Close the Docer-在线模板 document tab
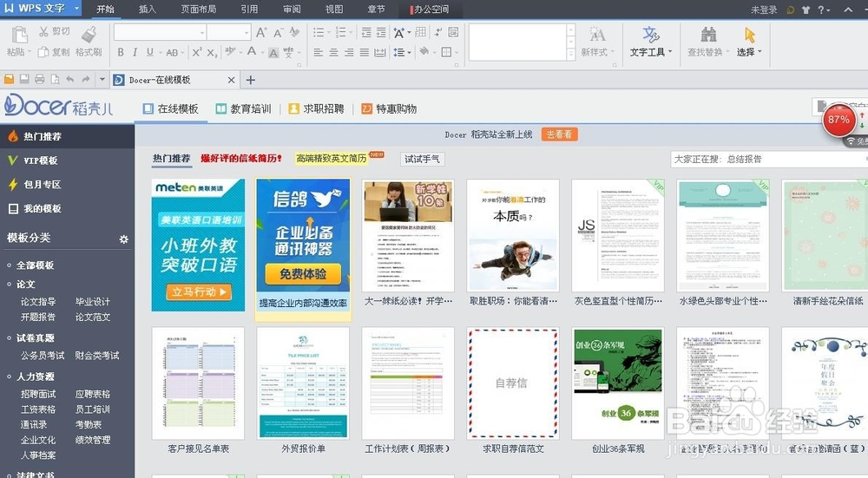This screenshot has width=868, height=478. [232, 80]
